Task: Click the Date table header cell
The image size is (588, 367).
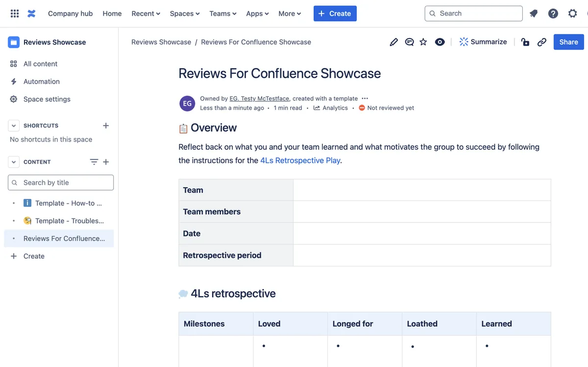Action: coord(236,234)
